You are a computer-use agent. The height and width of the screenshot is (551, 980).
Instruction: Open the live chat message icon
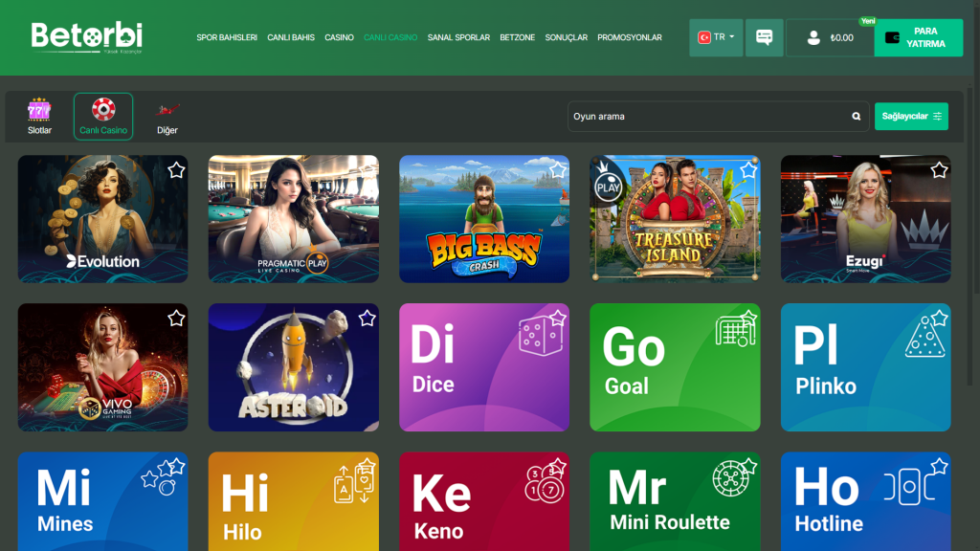tap(764, 38)
